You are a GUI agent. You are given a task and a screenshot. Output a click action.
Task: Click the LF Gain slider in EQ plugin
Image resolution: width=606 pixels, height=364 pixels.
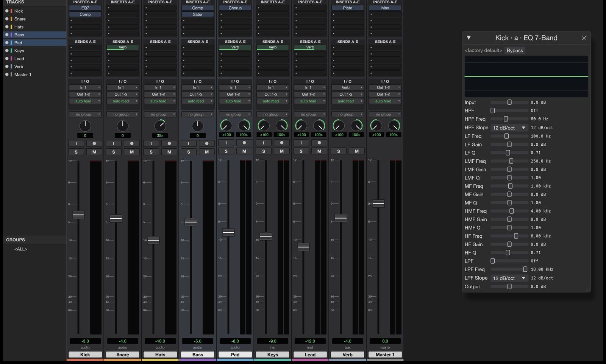(x=509, y=145)
